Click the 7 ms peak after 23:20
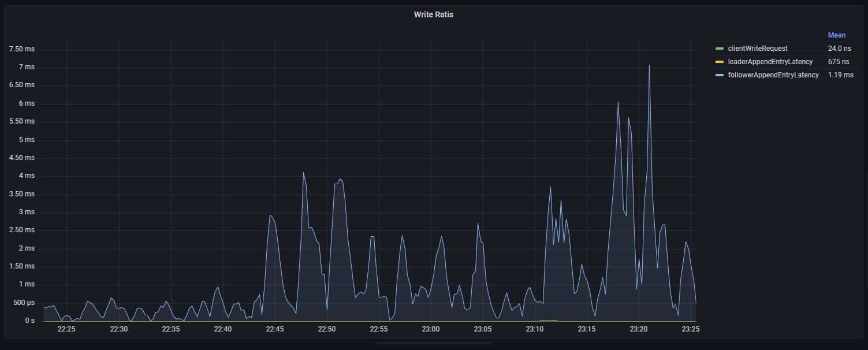 pos(649,65)
